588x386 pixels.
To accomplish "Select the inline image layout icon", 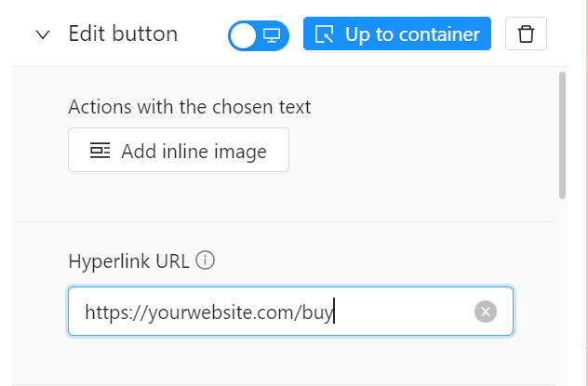I will (100, 151).
